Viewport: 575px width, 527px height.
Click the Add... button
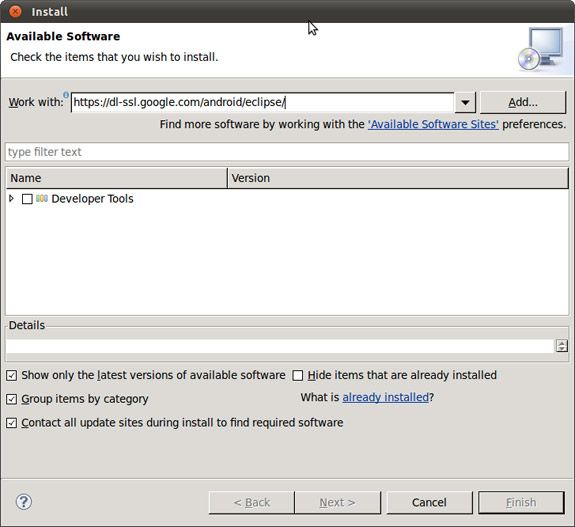pyautogui.click(x=523, y=102)
